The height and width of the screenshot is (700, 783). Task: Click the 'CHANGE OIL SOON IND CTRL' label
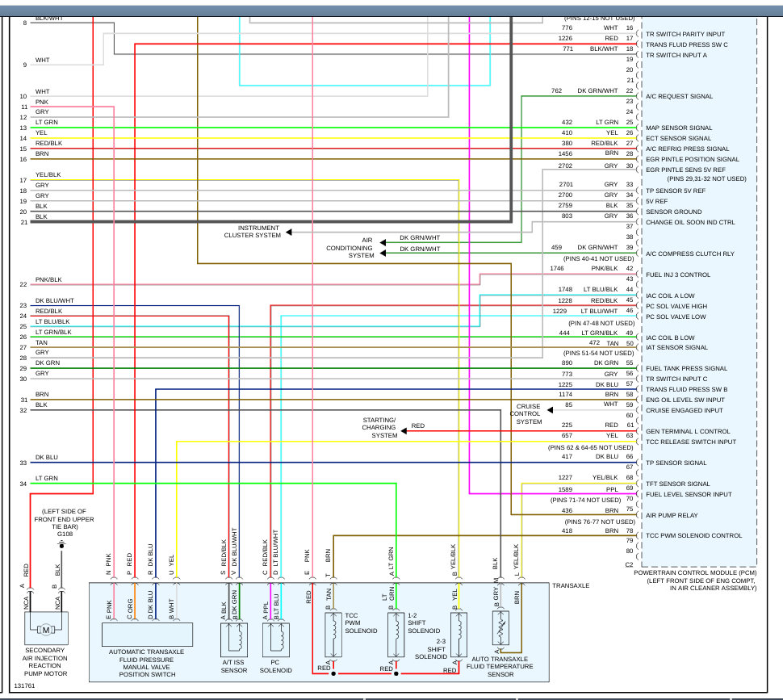tap(690, 222)
